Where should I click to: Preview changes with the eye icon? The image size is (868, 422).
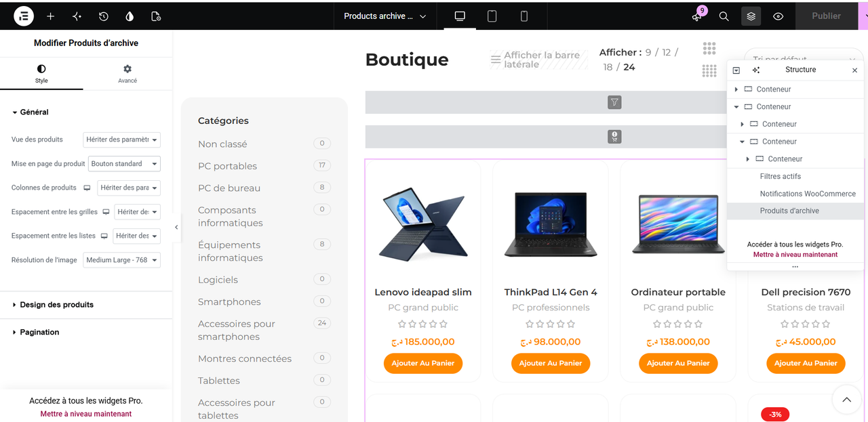point(778,16)
